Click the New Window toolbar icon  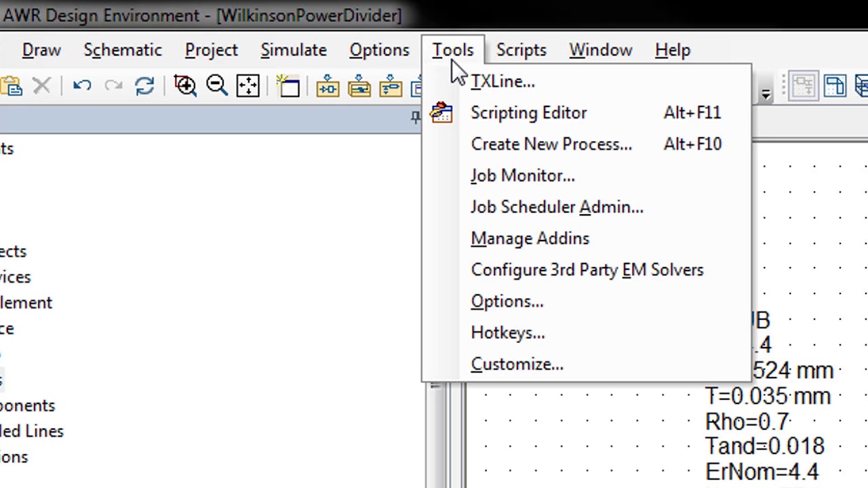point(288,86)
